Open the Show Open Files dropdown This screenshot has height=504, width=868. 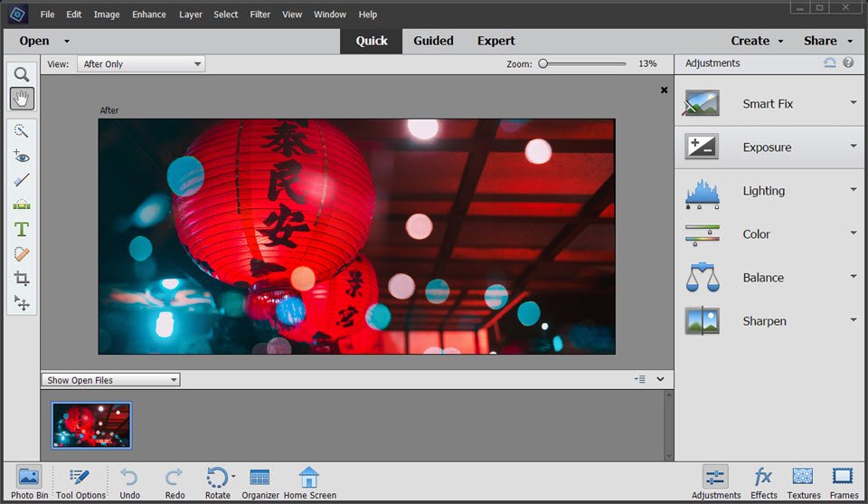pyautogui.click(x=110, y=380)
